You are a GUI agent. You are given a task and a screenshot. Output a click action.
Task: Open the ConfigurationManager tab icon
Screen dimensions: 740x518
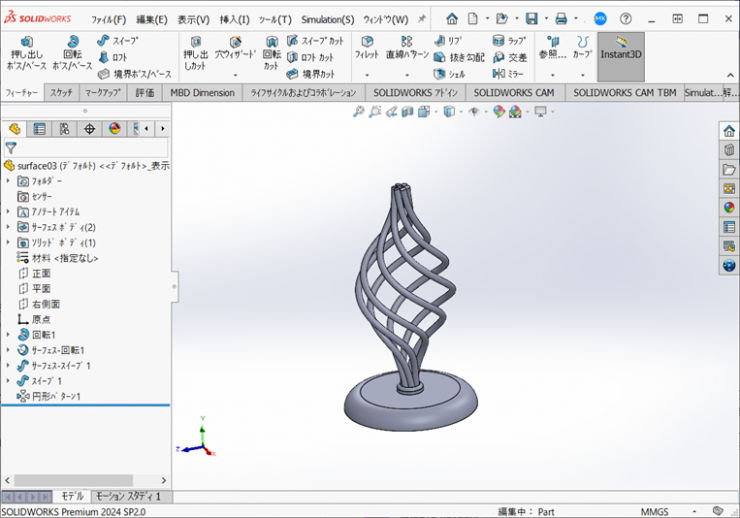[x=64, y=129]
